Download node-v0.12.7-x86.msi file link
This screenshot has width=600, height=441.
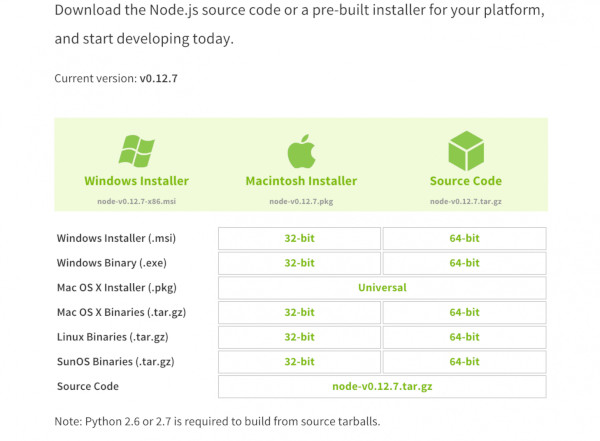pyautogui.click(x=137, y=201)
